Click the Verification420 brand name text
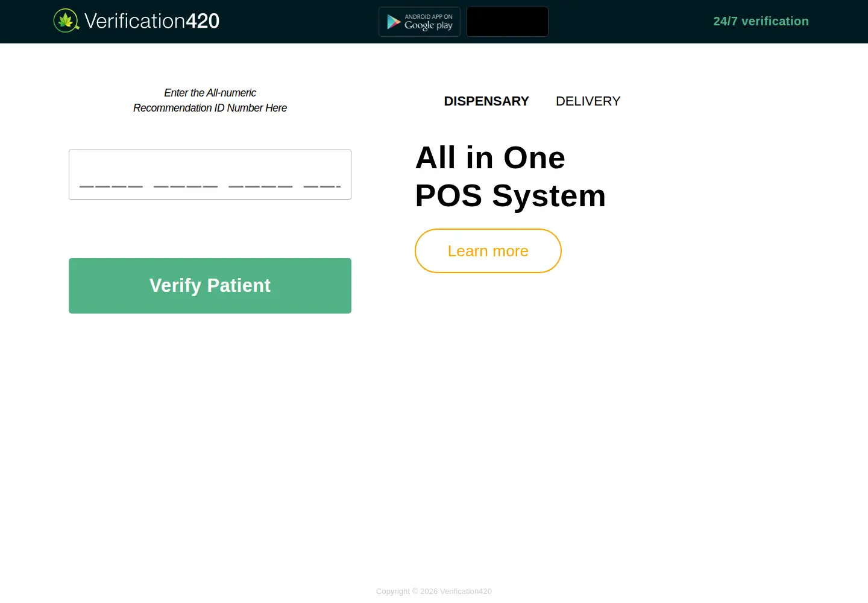Image resolution: width=868 pixels, height=603 pixels. [x=152, y=21]
